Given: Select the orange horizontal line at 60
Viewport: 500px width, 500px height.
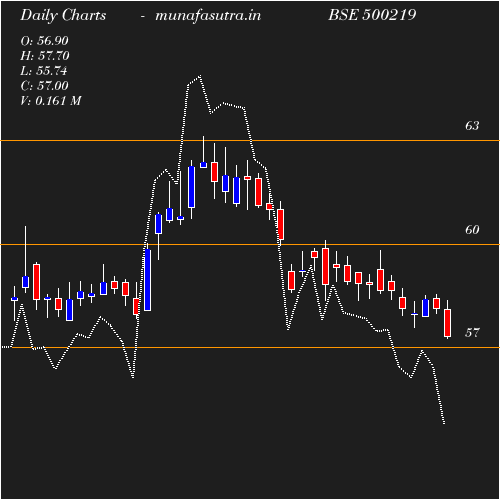Looking at the screenshot, I should pos(250,245).
